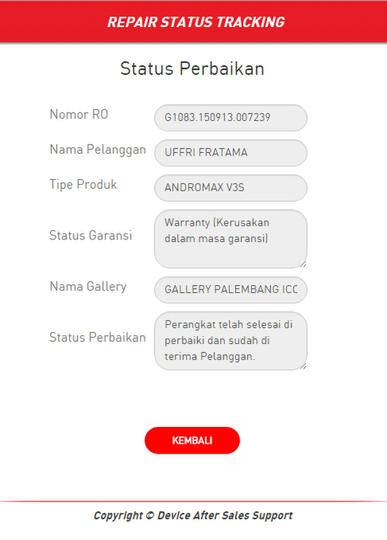The width and height of the screenshot is (387, 540).
Task: Select the Nomor RO input field
Action: (x=231, y=118)
